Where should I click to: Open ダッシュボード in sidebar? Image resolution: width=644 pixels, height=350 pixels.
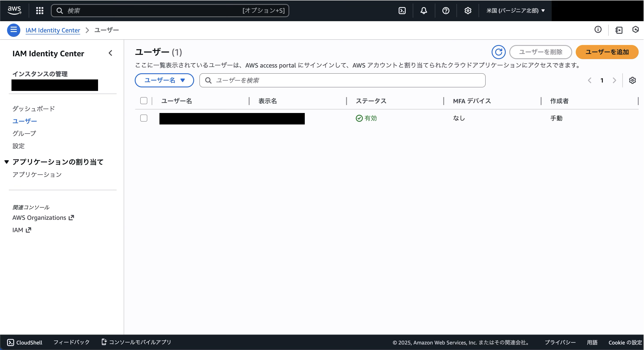coord(34,109)
